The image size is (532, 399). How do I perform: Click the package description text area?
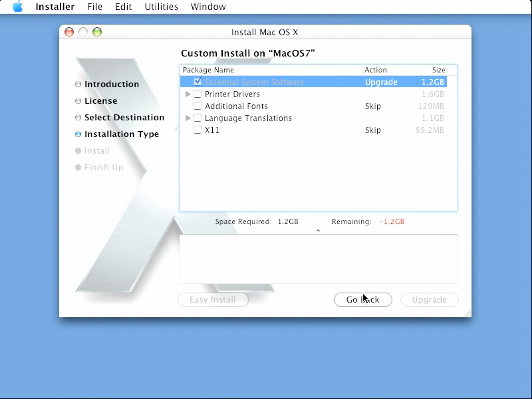coord(319,259)
